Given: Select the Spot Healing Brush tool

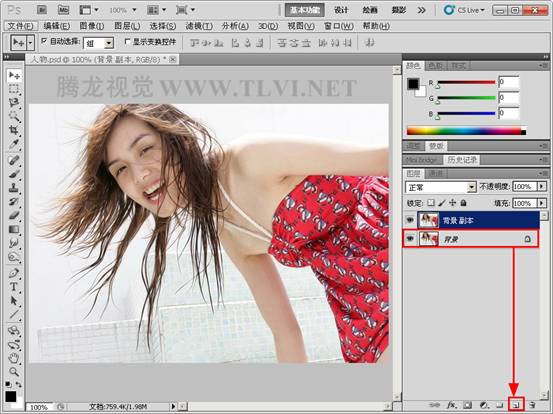Looking at the screenshot, I should coord(14,160).
